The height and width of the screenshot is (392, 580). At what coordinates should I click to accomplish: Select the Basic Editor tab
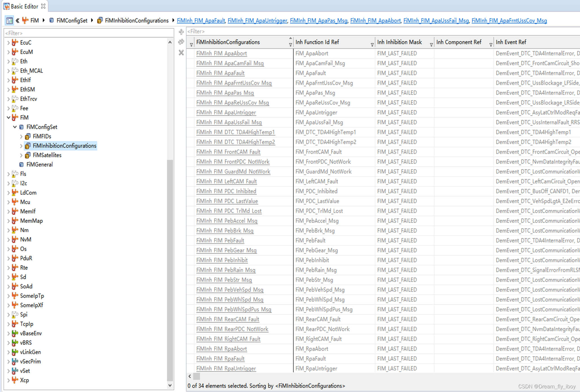(x=24, y=6)
